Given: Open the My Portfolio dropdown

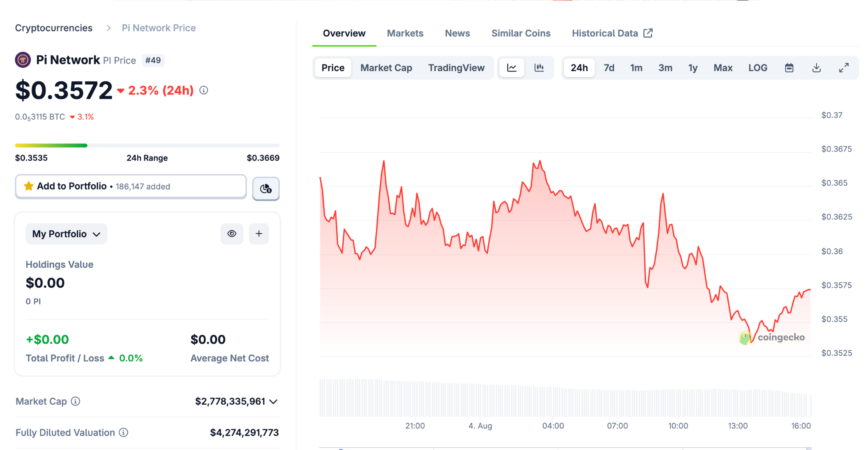Looking at the screenshot, I should 66,234.
